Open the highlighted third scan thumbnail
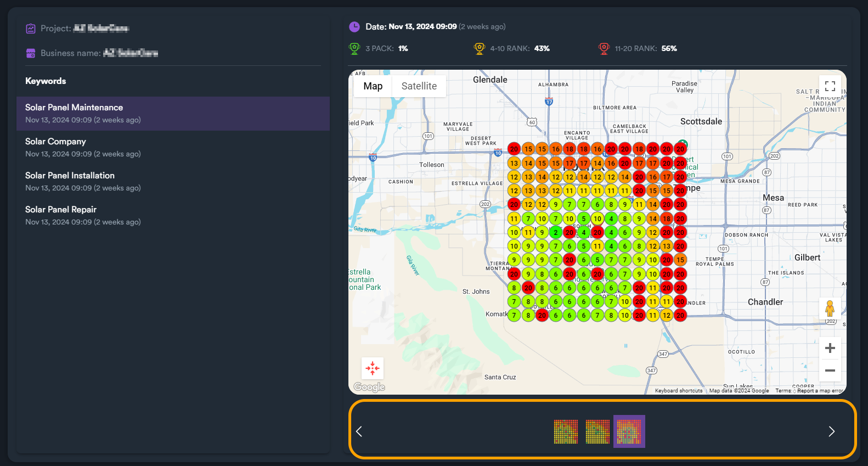 tap(629, 431)
